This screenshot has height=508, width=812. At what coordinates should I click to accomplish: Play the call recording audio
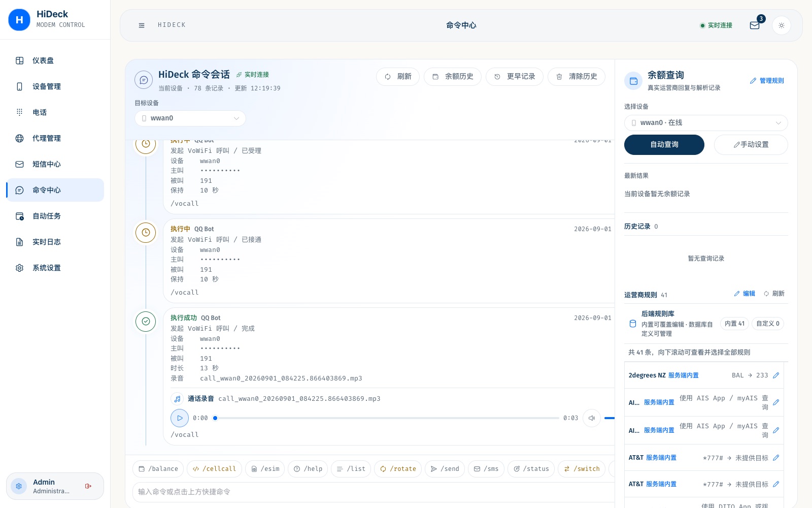pyautogui.click(x=180, y=418)
